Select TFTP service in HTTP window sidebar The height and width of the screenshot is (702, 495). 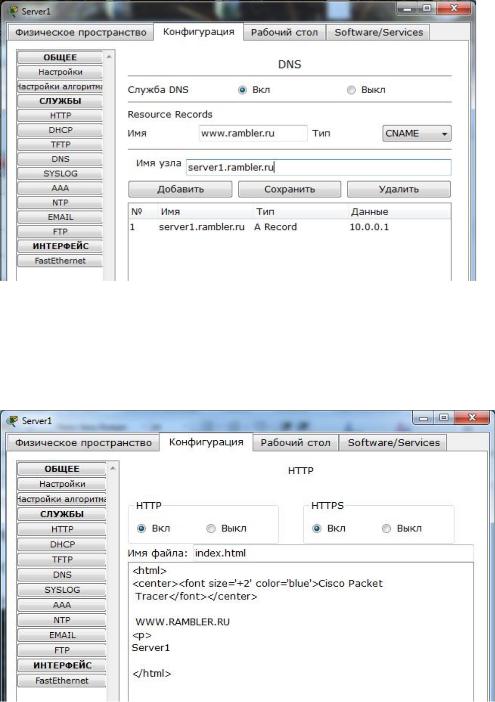[62, 560]
